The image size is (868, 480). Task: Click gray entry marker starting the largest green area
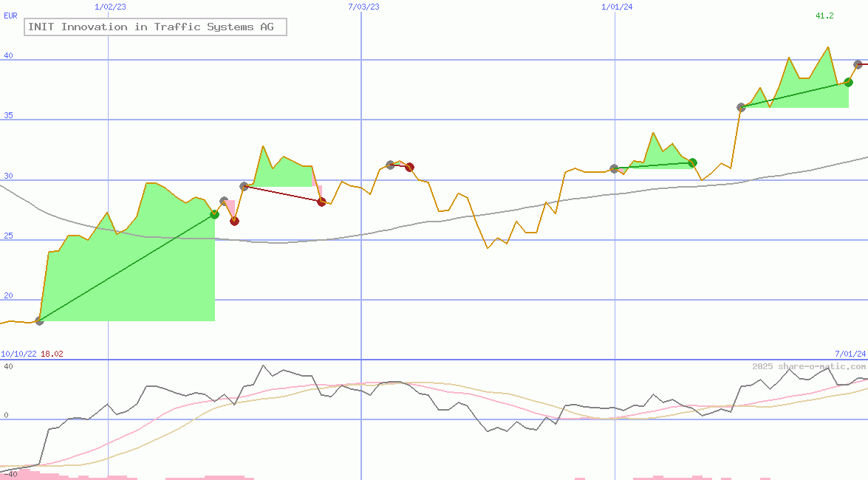(x=39, y=320)
